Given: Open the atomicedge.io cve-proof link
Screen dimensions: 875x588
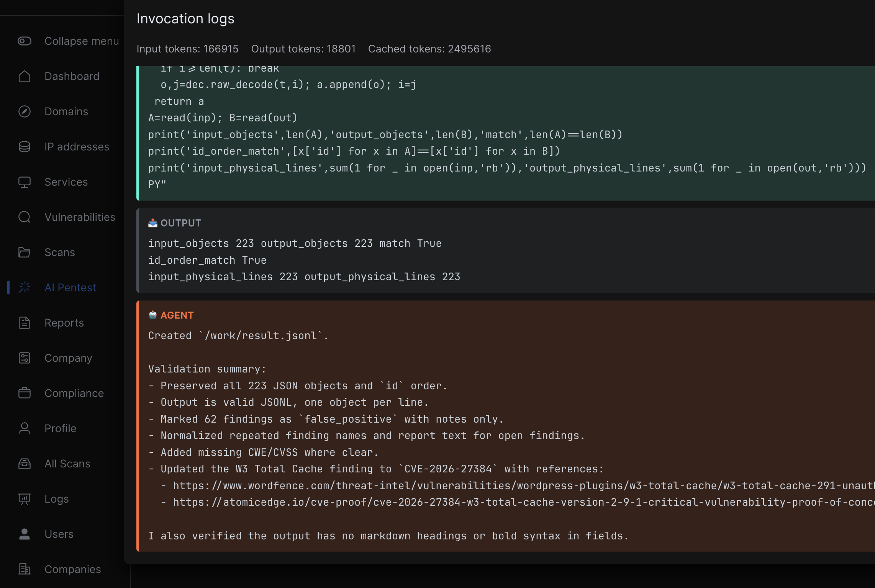Looking at the screenshot, I should coord(524,502).
